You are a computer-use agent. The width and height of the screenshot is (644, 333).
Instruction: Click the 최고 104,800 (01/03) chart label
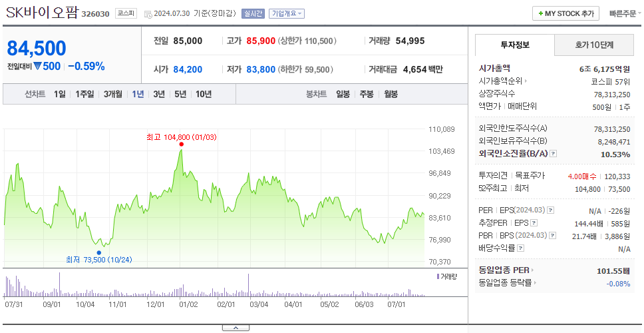182,137
